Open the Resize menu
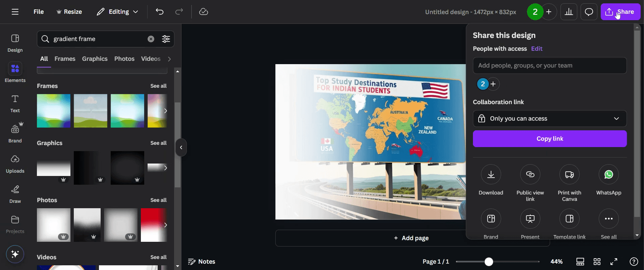 pos(69,12)
